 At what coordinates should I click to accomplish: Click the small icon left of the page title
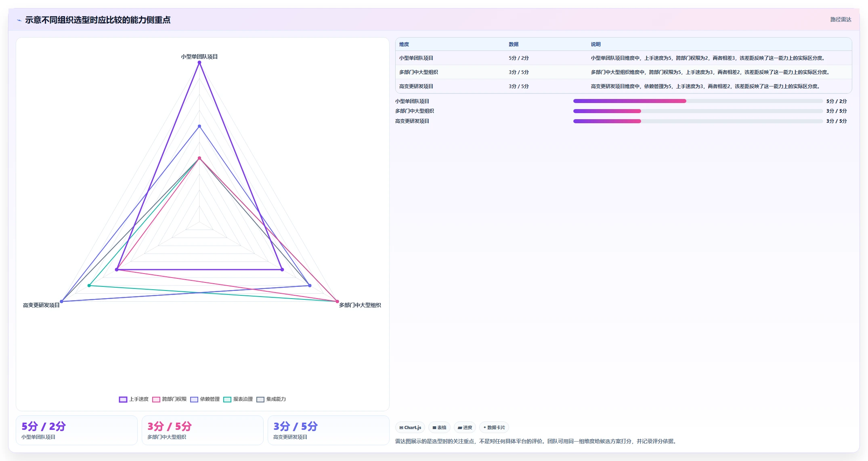point(19,20)
